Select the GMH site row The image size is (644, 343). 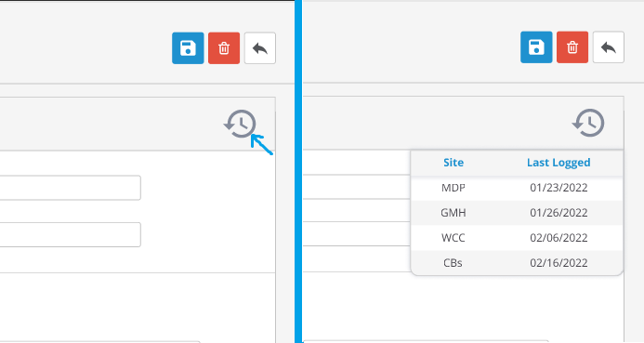pyautogui.click(x=517, y=213)
